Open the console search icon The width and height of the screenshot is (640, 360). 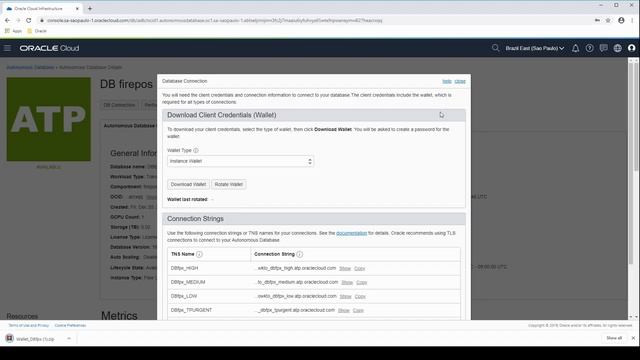(495, 48)
